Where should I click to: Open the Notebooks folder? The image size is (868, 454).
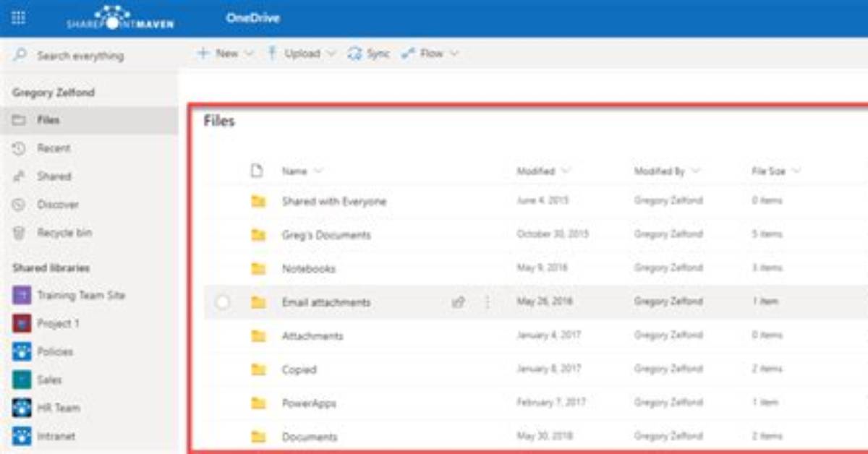pos(309,268)
